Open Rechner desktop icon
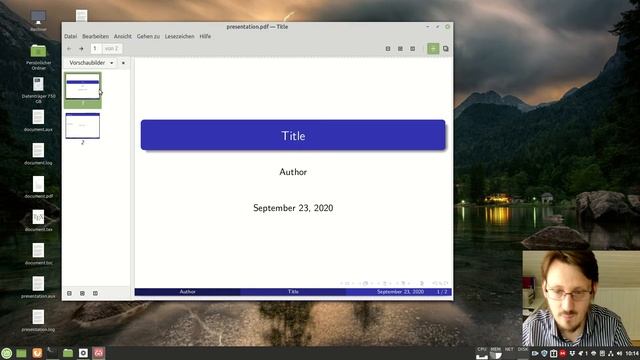 coord(38,20)
